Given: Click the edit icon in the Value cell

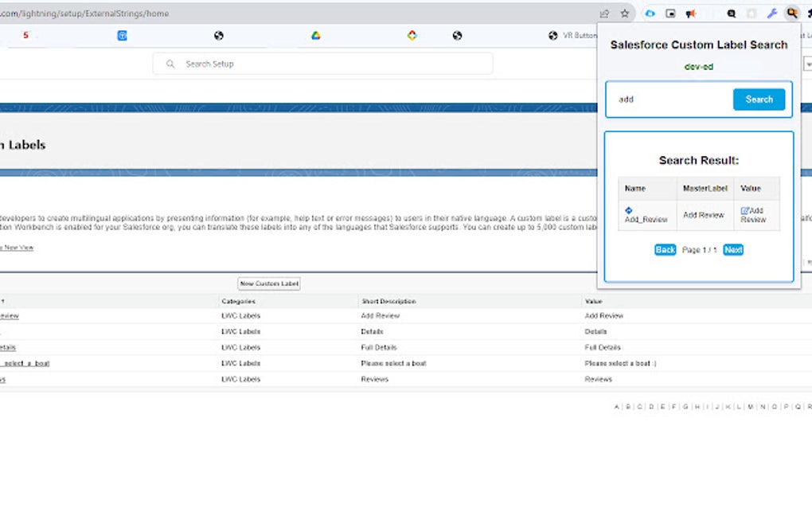Looking at the screenshot, I should pyautogui.click(x=744, y=210).
